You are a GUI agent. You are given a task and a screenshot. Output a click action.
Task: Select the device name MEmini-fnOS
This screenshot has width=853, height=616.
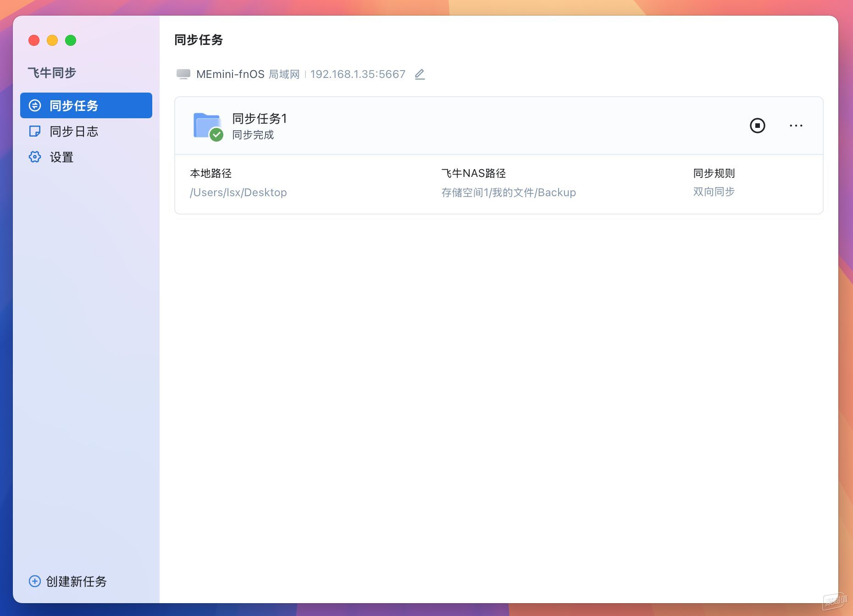click(230, 74)
